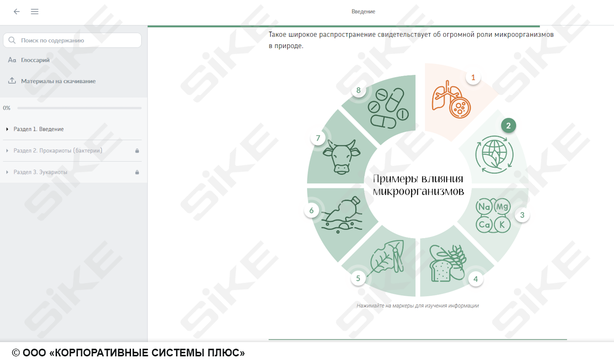The height and width of the screenshot is (364, 614).
Task: Open marker number 1 on the diagram
Action: [473, 77]
